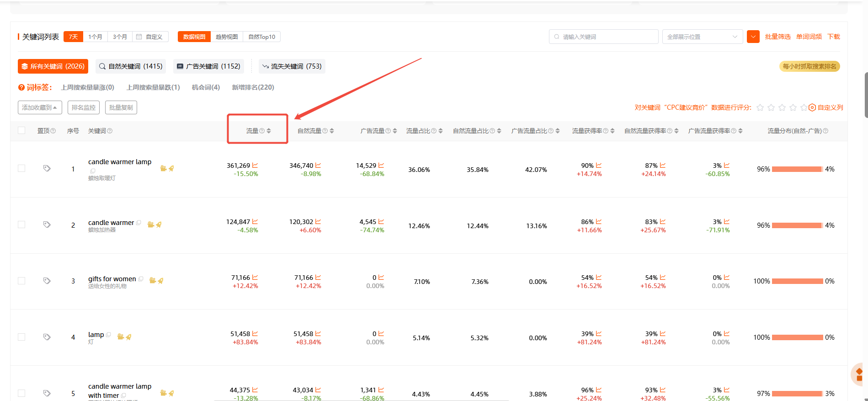
Task: Click the tag icon for gifts for women
Action: tap(47, 281)
